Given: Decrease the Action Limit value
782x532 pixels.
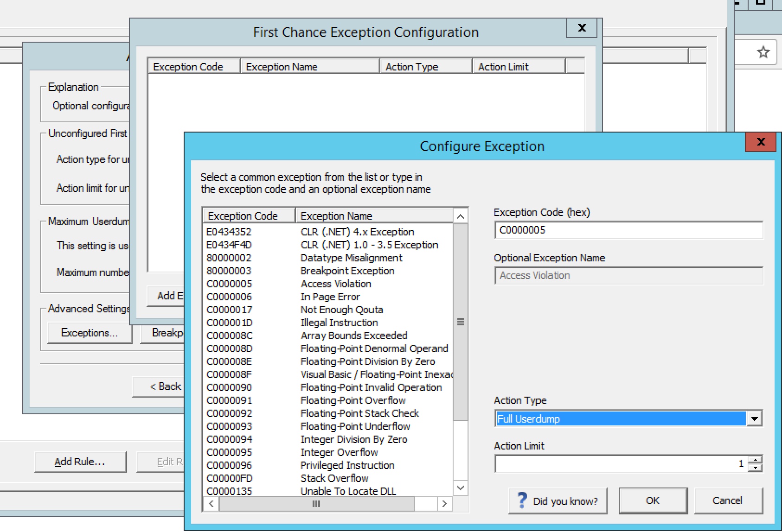Looking at the screenshot, I should (x=756, y=468).
